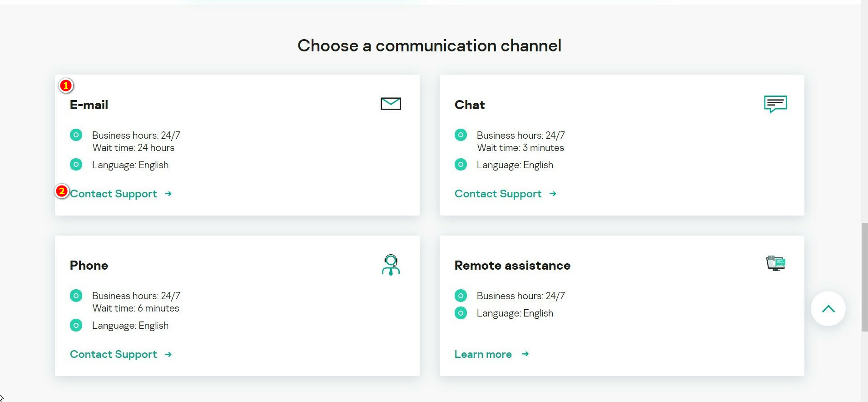Click the Remote assistance monitor icon
Viewport: 868px width, 402px height.
tap(776, 263)
